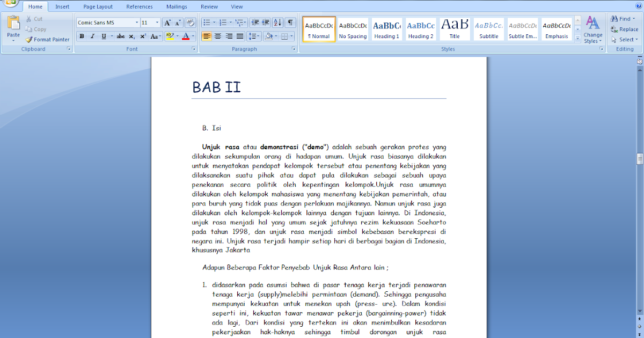Click the Replace button
Image resolution: width=644 pixels, height=338 pixels.
pyautogui.click(x=625, y=29)
